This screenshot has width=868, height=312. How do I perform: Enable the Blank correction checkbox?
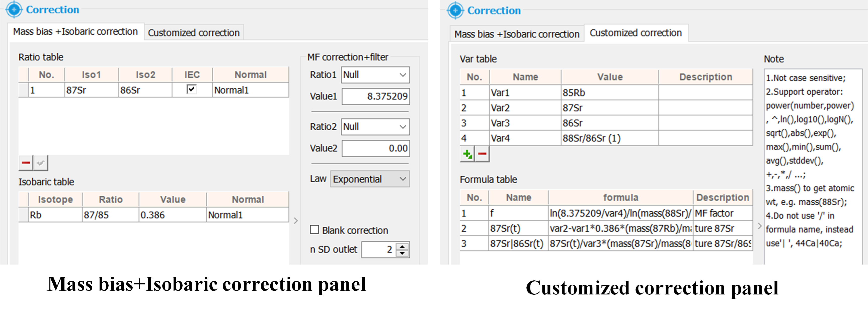[314, 230]
